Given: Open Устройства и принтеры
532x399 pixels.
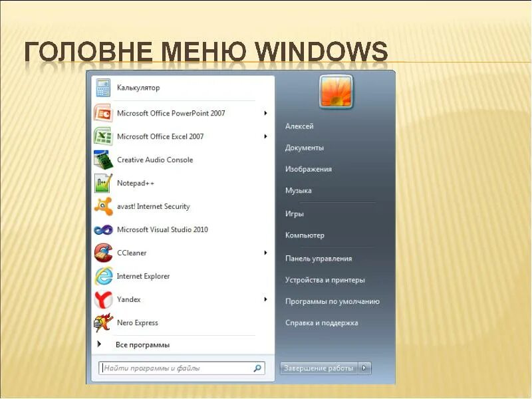Looking at the screenshot, I should pos(325,280).
